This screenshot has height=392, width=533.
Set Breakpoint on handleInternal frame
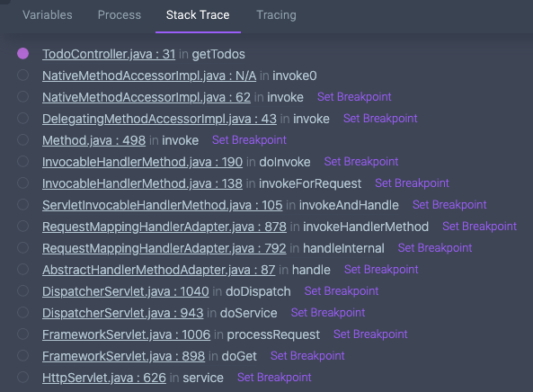pyautogui.click(x=435, y=248)
